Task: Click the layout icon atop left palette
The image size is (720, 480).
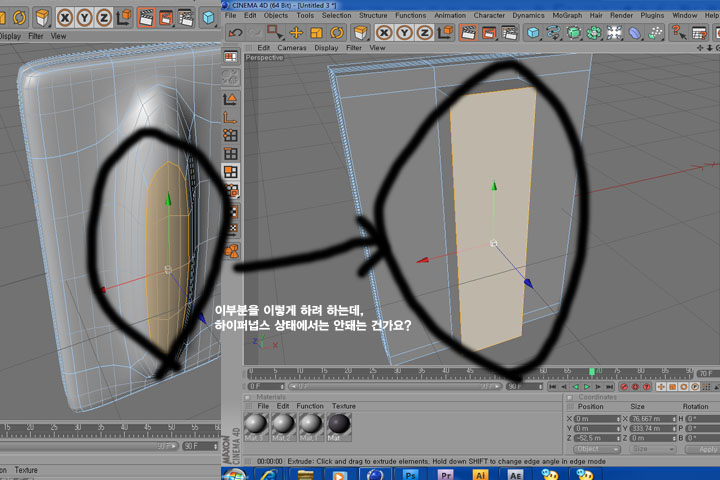Action: pyautogui.click(x=231, y=56)
